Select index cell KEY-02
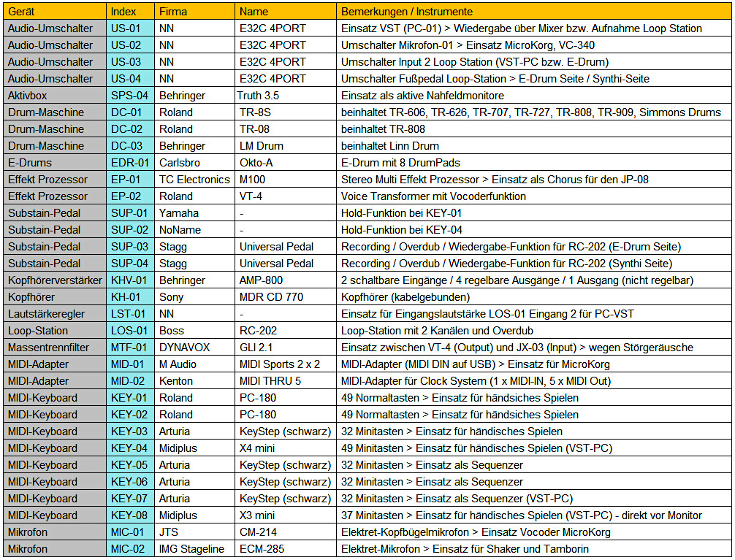 point(130,415)
